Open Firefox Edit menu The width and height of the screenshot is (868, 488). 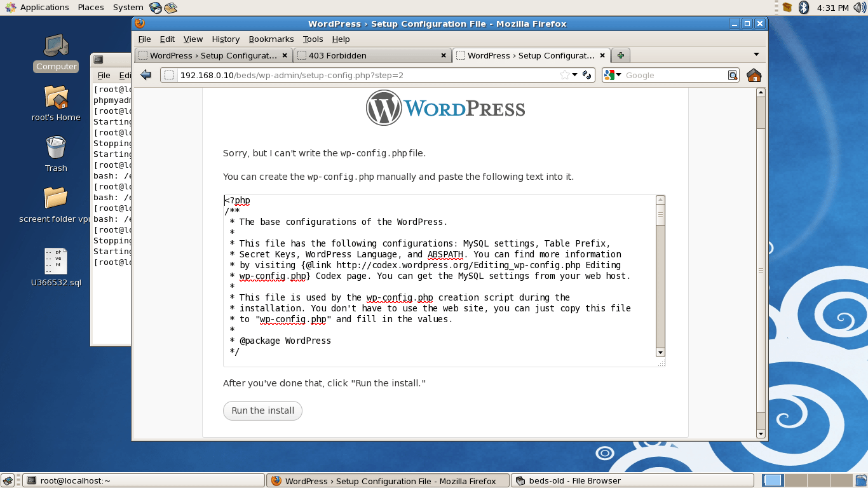pos(167,39)
